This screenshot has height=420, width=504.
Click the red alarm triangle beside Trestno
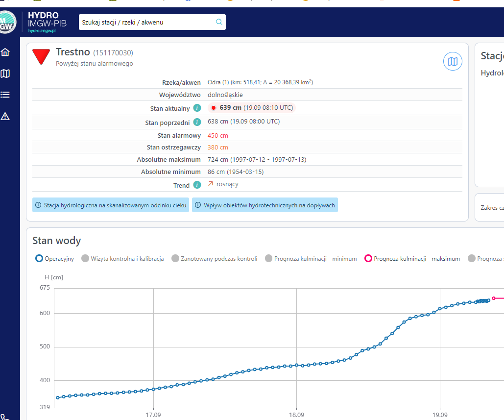coord(41,56)
